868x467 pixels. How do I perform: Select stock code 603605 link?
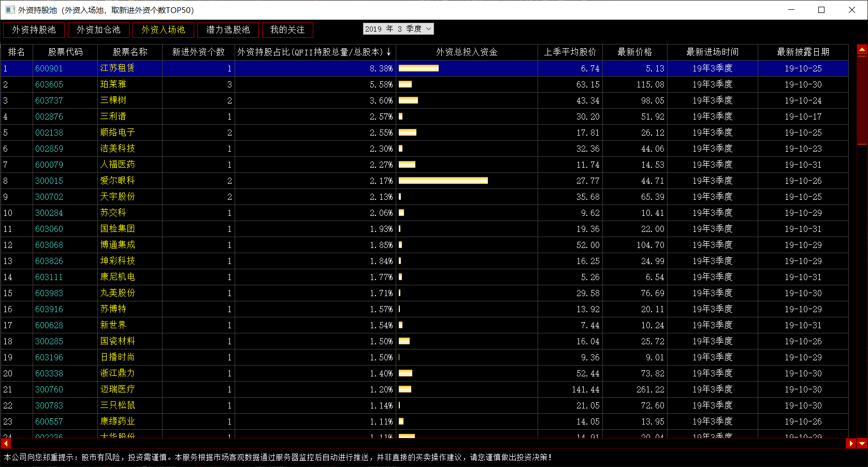point(49,84)
